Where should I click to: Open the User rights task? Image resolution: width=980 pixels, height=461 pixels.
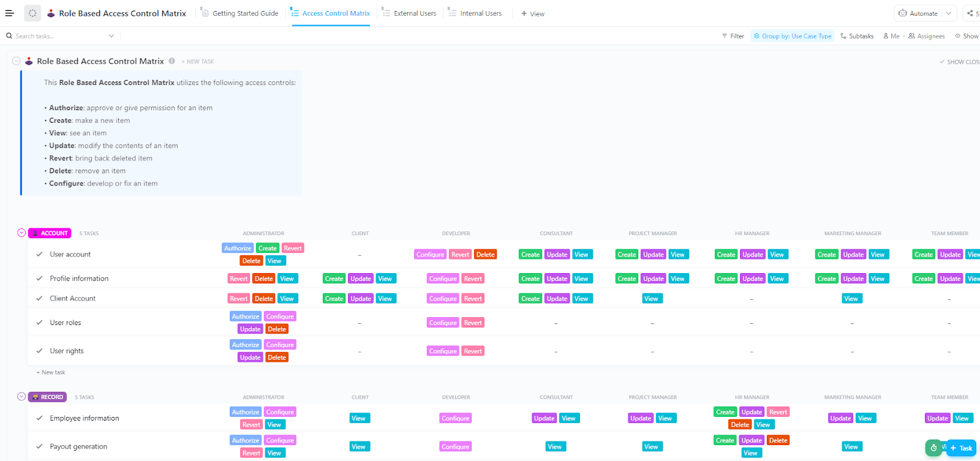click(67, 351)
